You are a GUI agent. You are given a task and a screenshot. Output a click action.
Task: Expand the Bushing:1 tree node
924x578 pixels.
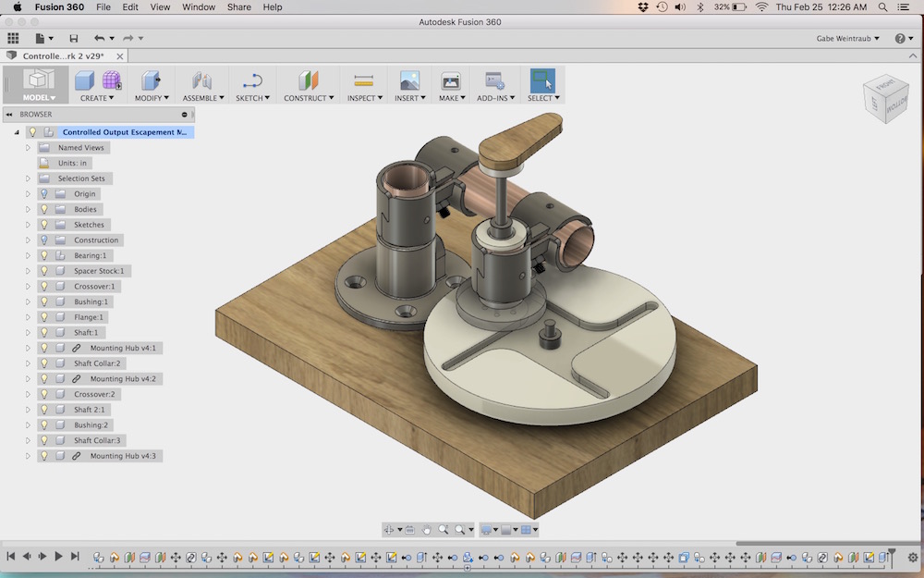[28, 301]
